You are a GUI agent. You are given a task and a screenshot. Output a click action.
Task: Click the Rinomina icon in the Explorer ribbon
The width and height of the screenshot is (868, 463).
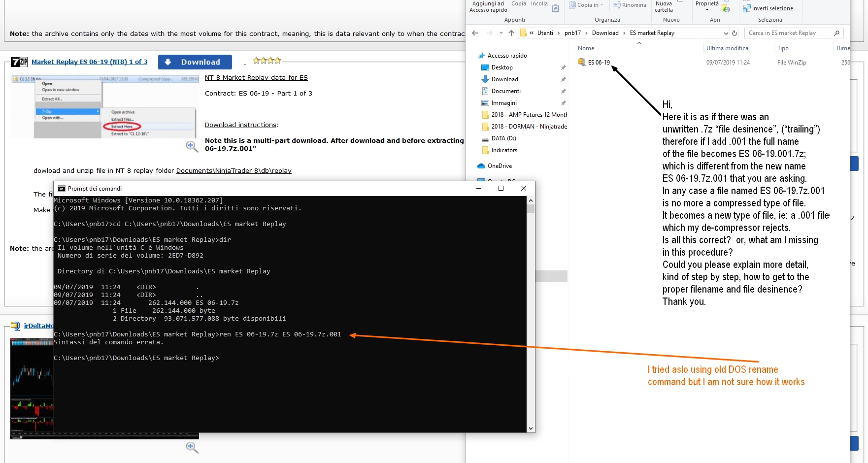616,5
